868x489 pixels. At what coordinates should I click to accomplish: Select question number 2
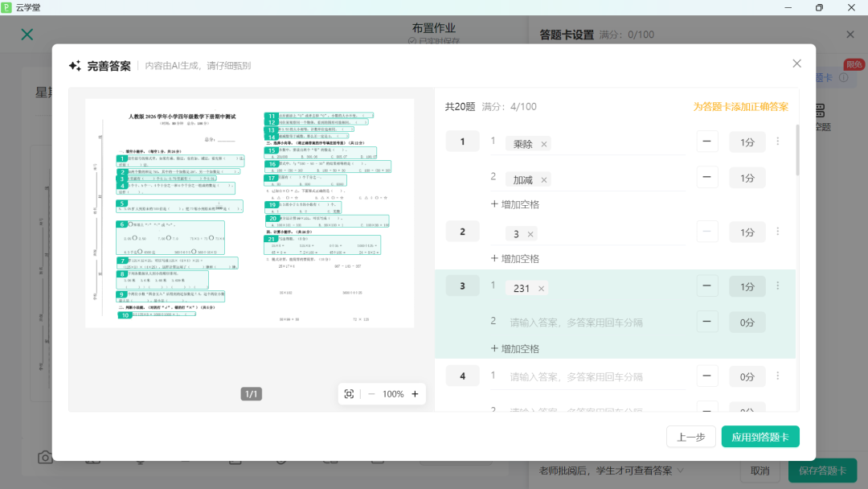(463, 232)
